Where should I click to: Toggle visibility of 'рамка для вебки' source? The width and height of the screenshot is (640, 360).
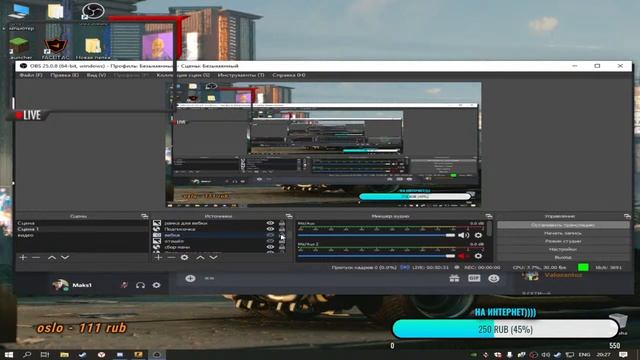coord(270,223)
